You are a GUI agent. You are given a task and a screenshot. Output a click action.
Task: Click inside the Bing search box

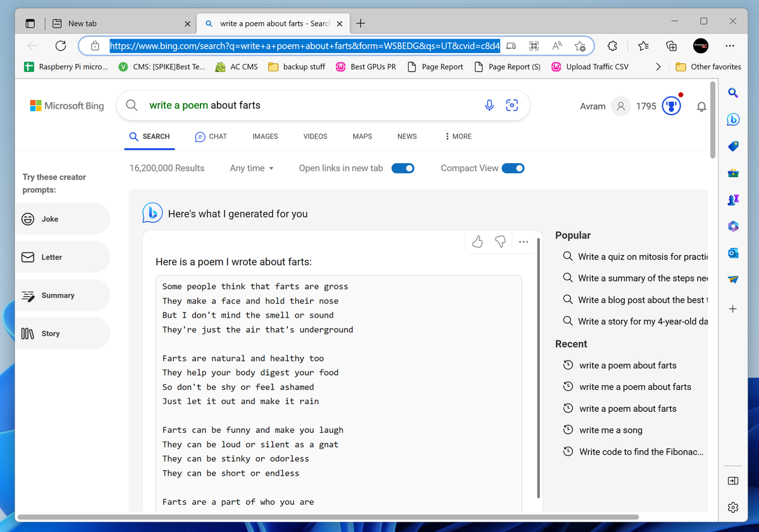(285, 105)
